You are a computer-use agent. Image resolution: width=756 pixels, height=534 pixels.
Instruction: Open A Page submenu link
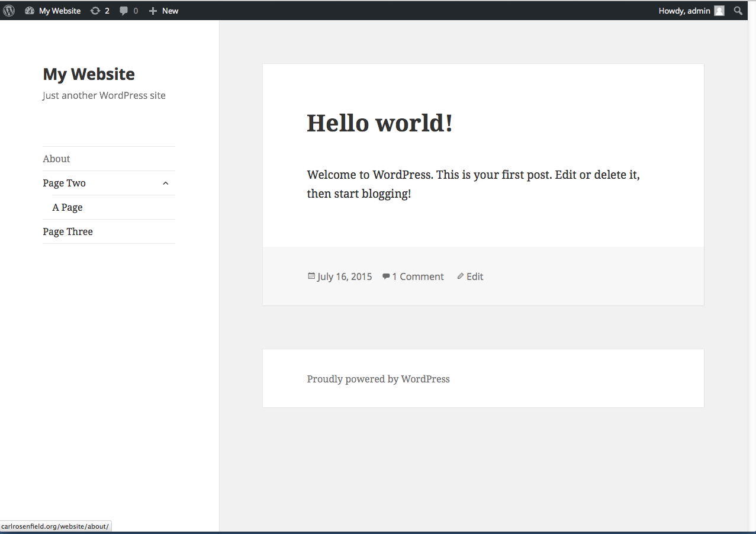[x=67, y=207]
